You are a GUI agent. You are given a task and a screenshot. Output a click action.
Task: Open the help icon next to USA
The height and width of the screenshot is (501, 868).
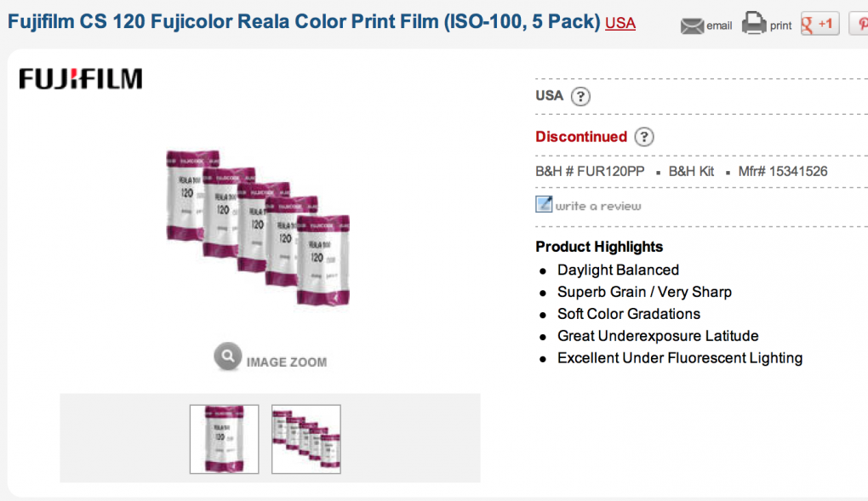580,97
